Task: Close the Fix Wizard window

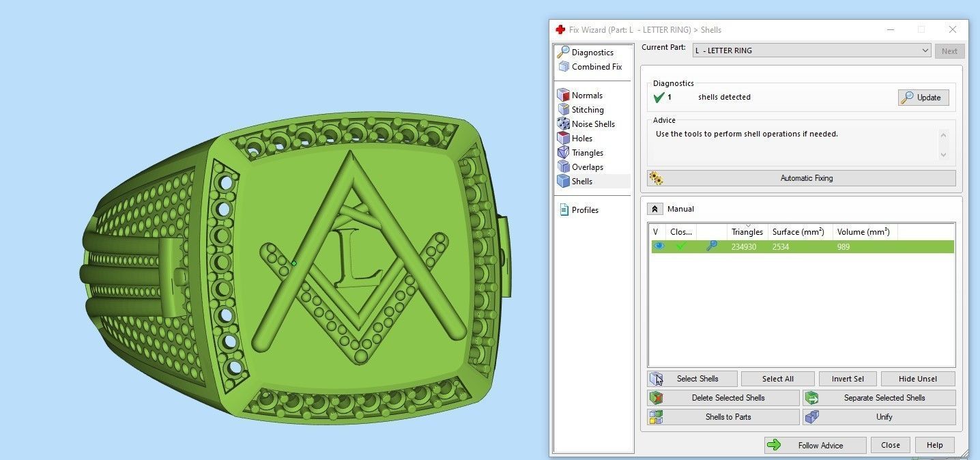Action: [952, 29]
